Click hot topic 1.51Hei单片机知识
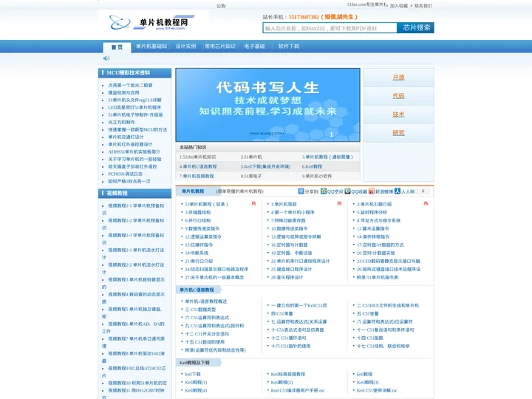 pos(197,157)
